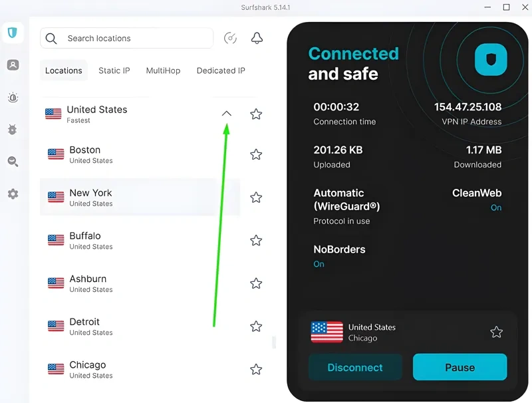The width and height of the screenshot is (532, 403).
Task: Collapse the United States server list
Action: pyautogui.click(x=227, y=114)
